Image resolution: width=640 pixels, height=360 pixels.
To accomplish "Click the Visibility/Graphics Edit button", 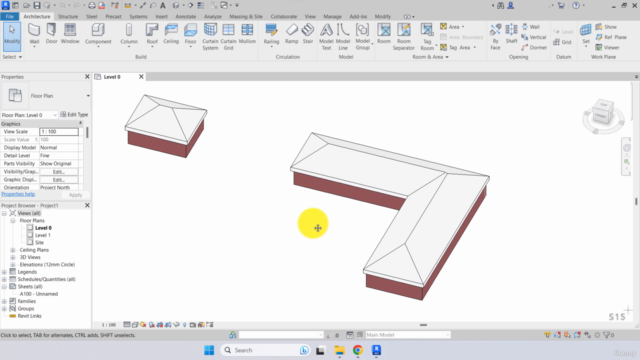I will 59,172.
